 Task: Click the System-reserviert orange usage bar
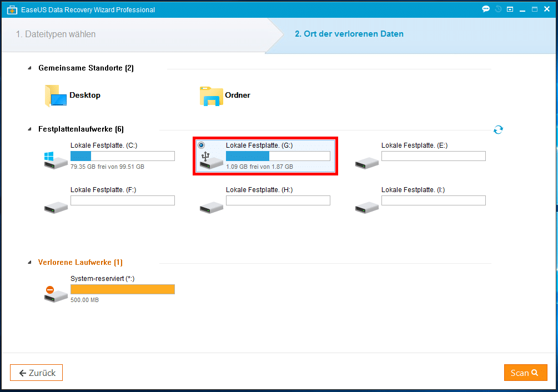tap(122, 289)
